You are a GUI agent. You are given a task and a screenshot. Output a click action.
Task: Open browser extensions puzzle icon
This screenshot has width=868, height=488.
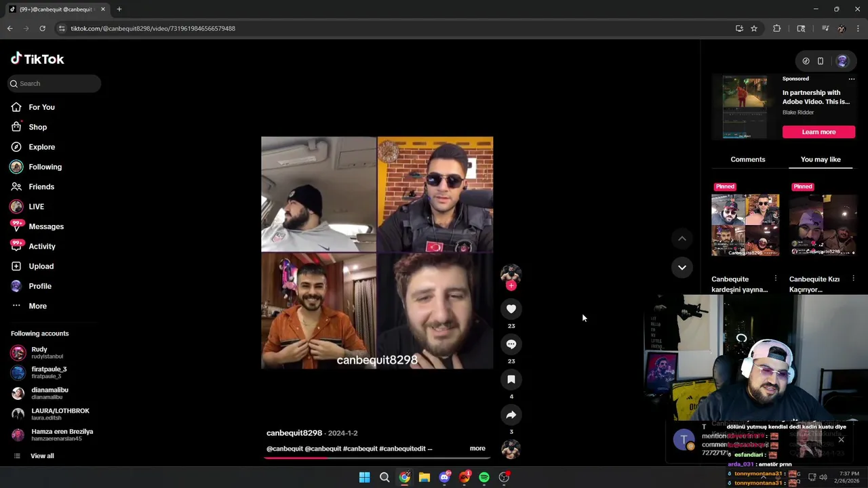coord(776,28)
